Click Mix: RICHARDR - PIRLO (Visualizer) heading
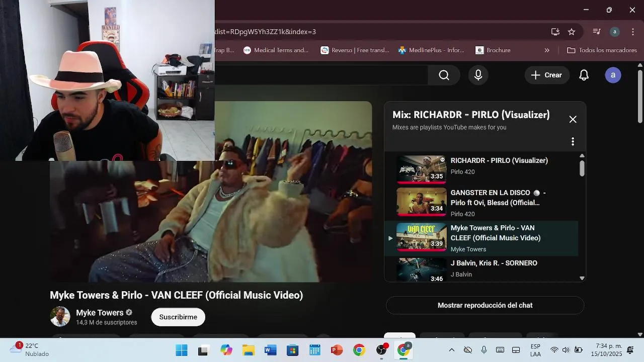 (x=471, y=115)
